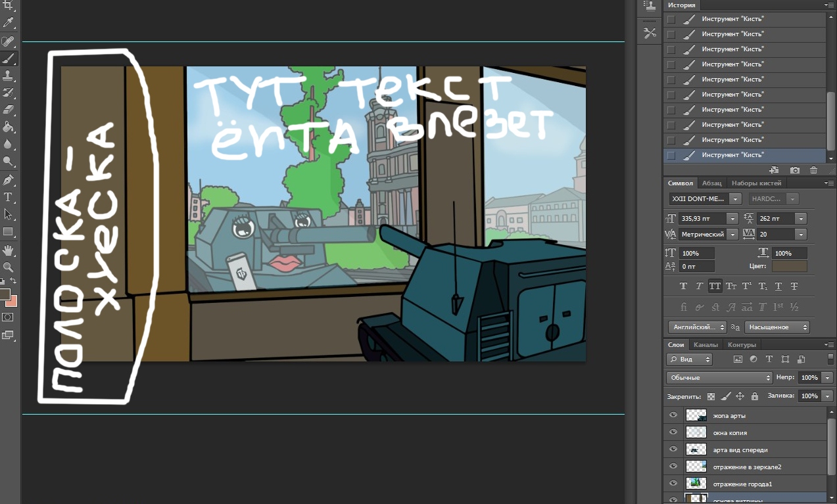Open the History panel flyout menu
The width and height of the screenshot is (837, 504).
point(829,5)
